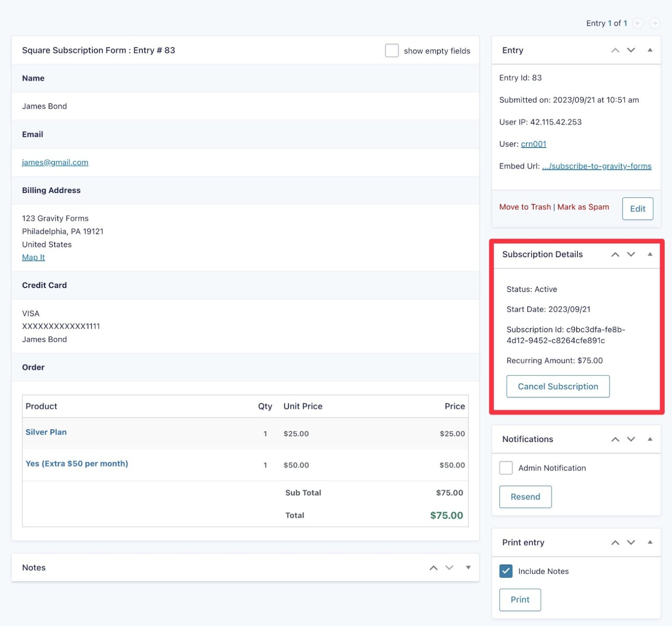672x626 pixels.
Task: Enable the show empty fields checkbox
Action: (x=392, y=50)
